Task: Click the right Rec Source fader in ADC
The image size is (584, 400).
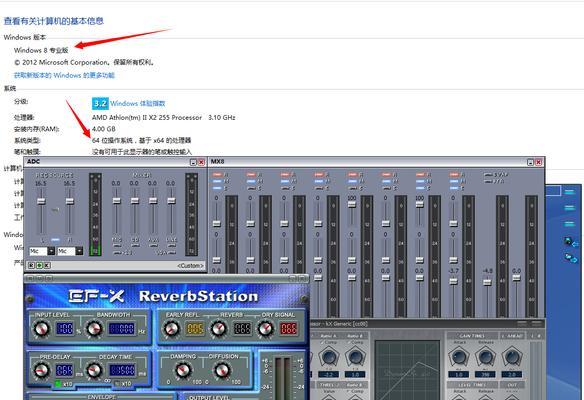Action: pyautogui.click(x=70, y=201)
